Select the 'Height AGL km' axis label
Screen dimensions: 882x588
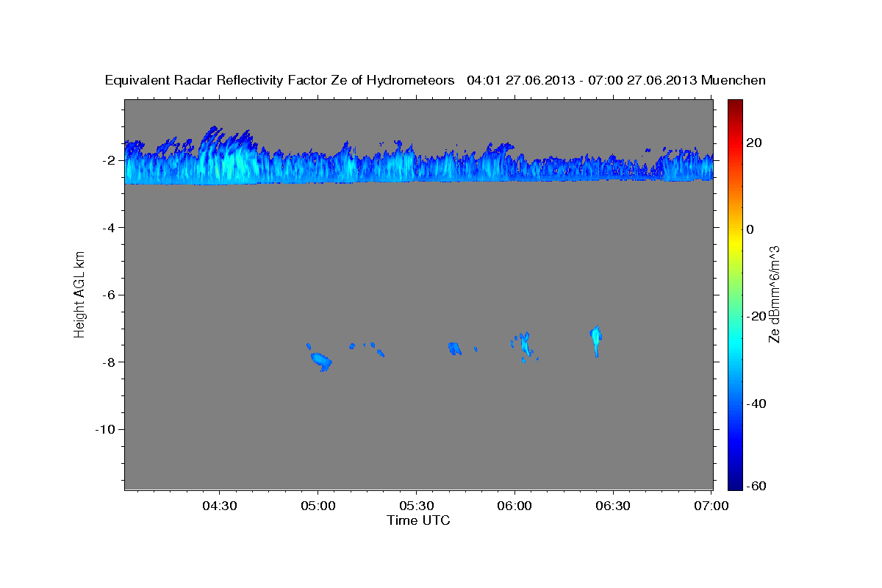click(x=79, y=294)
